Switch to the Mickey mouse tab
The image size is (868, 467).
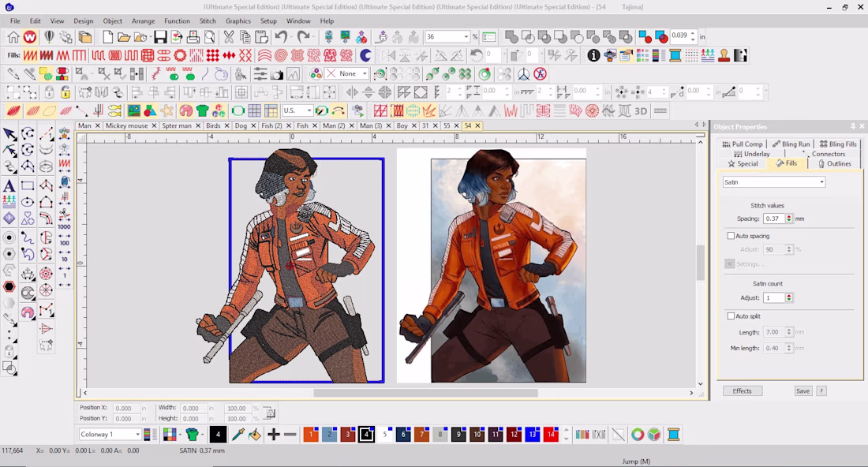pos(126,125)
